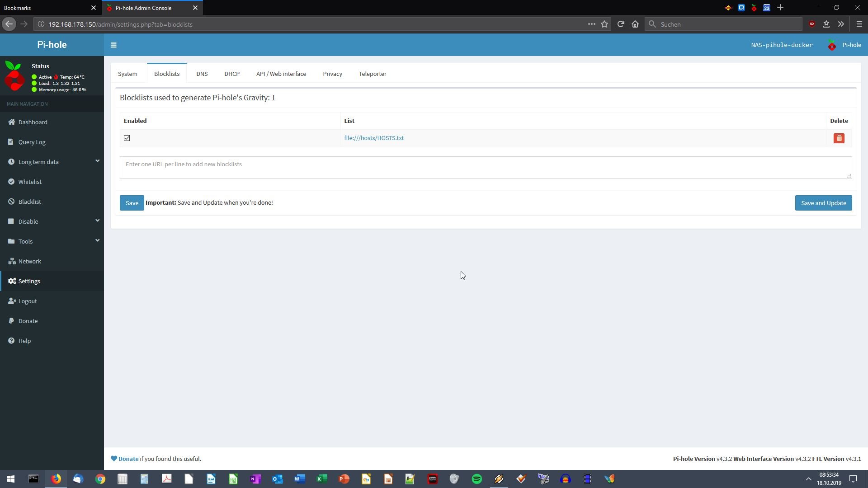Image resolution: width=868 pixels, height=488 pixels.
Task: Delete the file:///hosts/HOSTS.txt blocklist
Action: click(x=839, y=138)
